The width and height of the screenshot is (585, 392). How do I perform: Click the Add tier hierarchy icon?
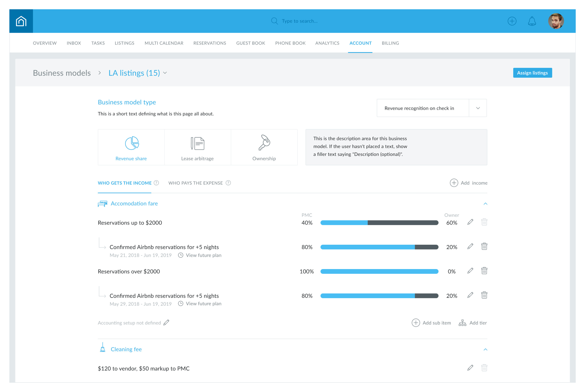click(x=462, y=323)
